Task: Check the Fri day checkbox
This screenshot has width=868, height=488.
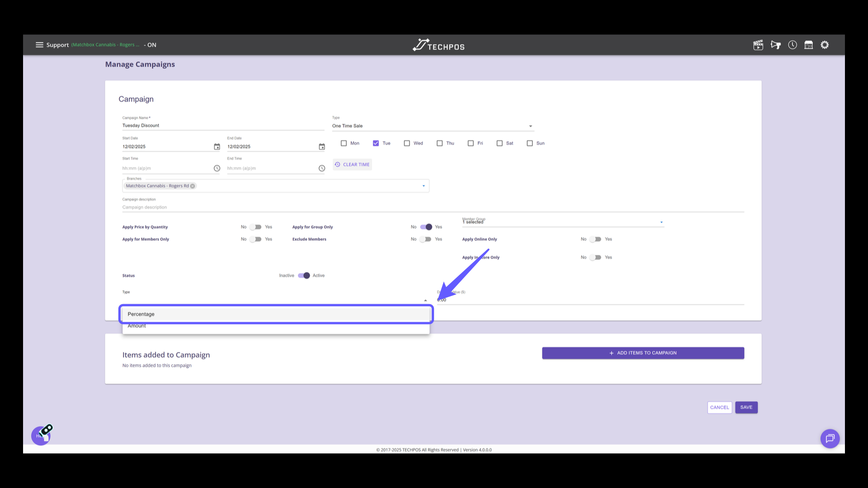Action: coord(471,143)
